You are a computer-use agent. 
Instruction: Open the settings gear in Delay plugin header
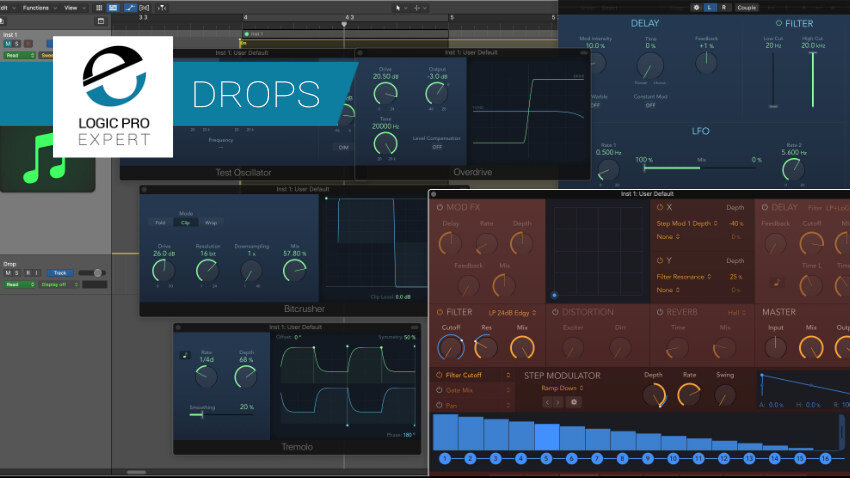pyautogui.click(x=697, y=8)
